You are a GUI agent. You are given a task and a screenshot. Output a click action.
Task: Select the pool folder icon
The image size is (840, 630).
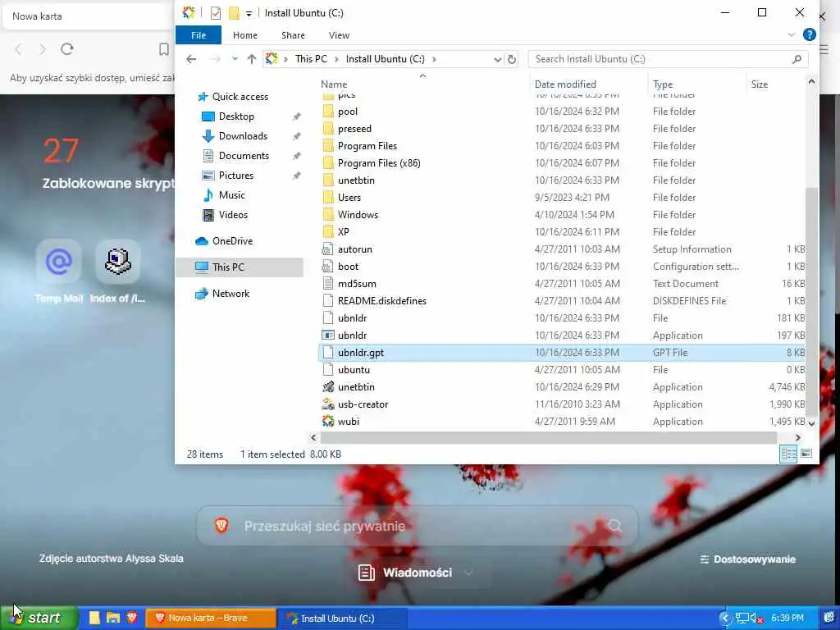point(328,112)
